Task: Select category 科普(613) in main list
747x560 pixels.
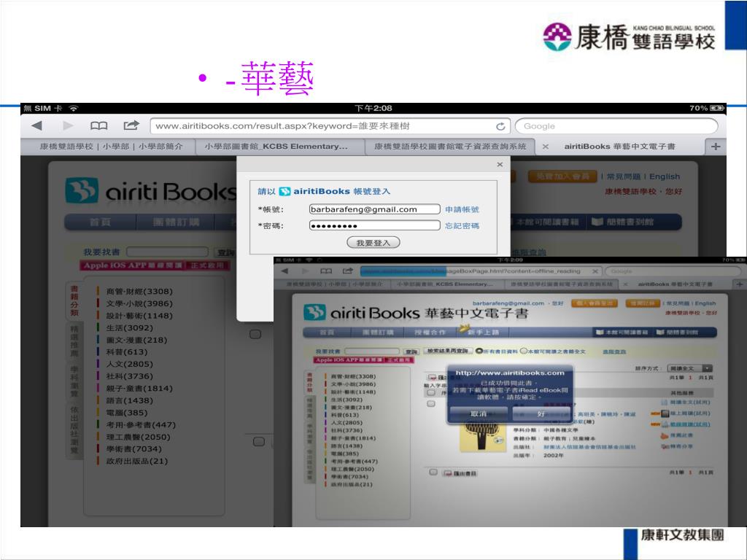Action: tap(127, 352)
